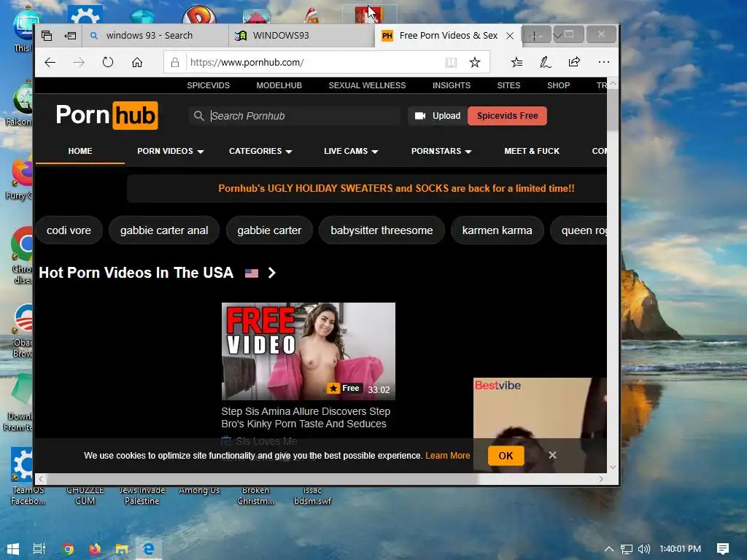Image resolution: width=747 pixels, height=560 pixels.
Task: Click the page scrollbar up arrow
Action: click(x=613, y=84)
